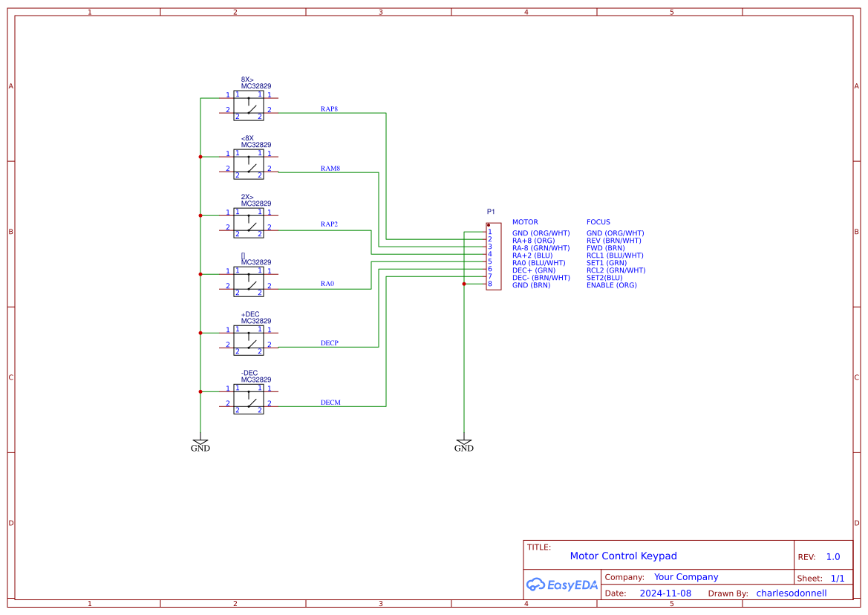The width and height of the screenshot is (868, 615).
Task: Select the date 2024-11-08 field
Action: 665,593
